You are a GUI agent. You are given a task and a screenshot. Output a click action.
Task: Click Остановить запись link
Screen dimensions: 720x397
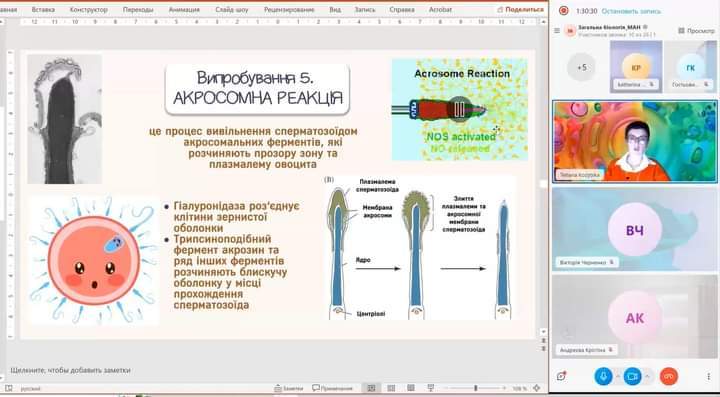(631, 11)
